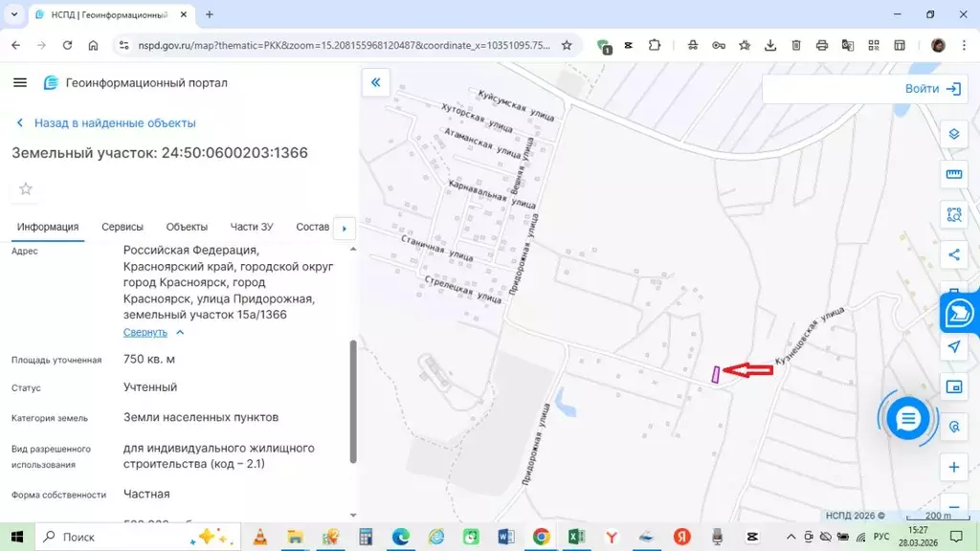Open the hamburger main menu
The image size is (980, 551).
click(x=20, y=83)
